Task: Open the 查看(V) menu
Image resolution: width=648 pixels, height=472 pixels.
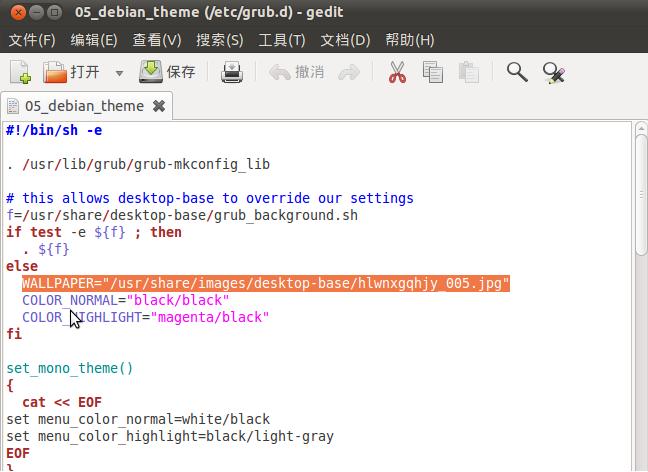Action: pyautogui.click(x=157, y=40)
